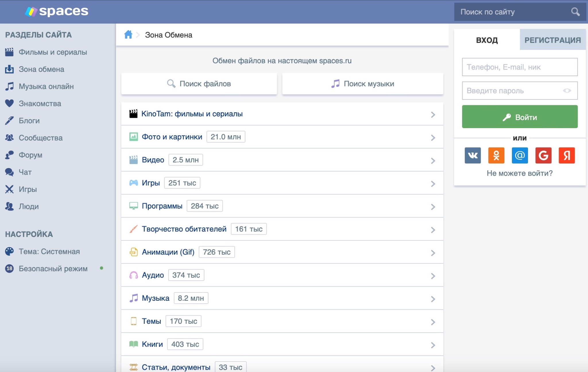Switch to the РЕГИСТРАЦИЯ tab
The height and width of the screenshot is (372, 588).
tap(552, 40)
